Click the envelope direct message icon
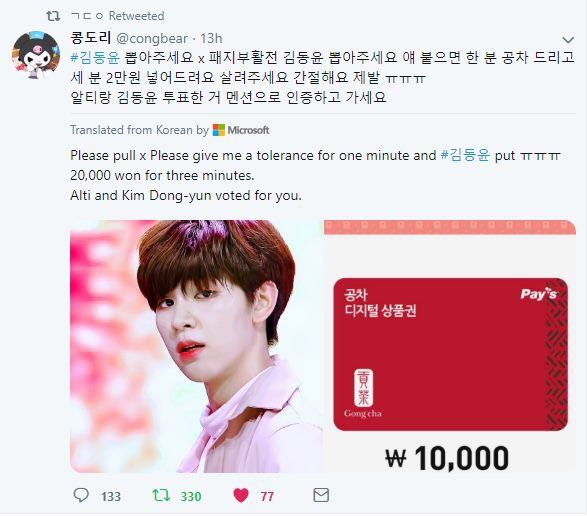 [x=321, y=495]
